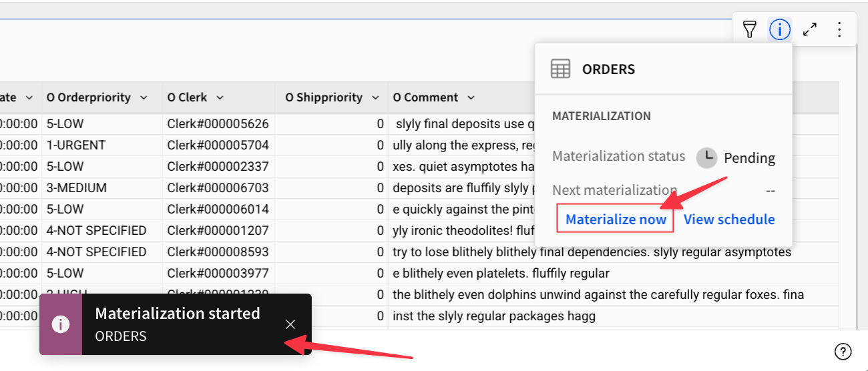Open the filter funnel icon
Viewport: 868px width, 371px height.
point(750,29)
